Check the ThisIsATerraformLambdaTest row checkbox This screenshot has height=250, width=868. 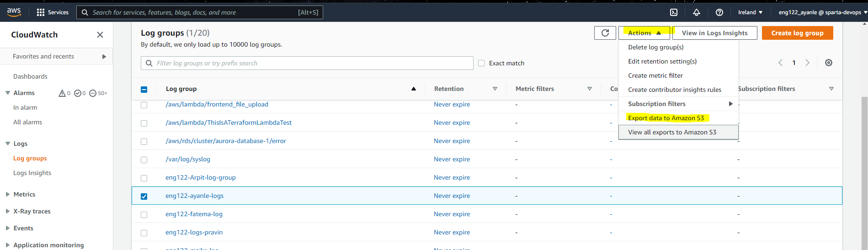pos(144,123)
